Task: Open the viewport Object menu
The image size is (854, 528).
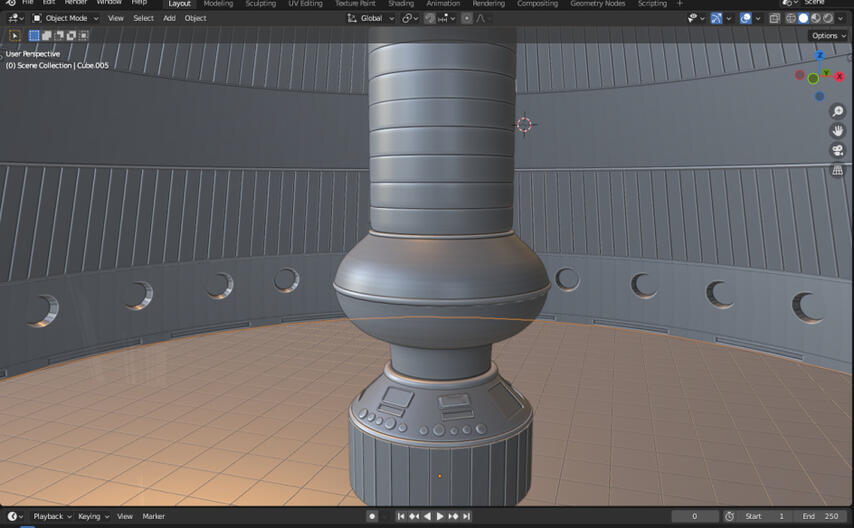Action: (195, 19)
